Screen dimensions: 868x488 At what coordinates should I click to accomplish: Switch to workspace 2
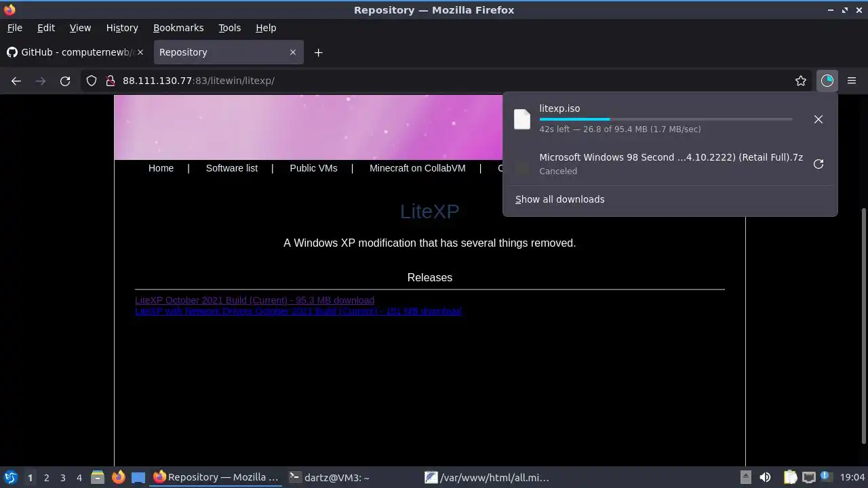[46, 477]
